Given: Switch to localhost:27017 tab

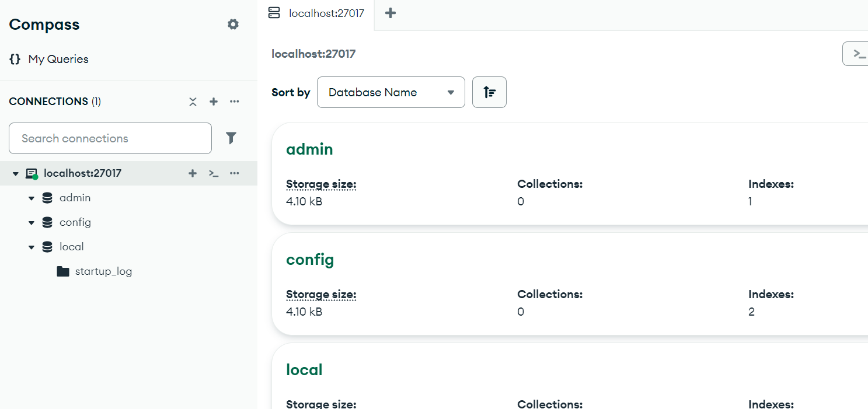Looking at the screenshot, I should point(316,13).
